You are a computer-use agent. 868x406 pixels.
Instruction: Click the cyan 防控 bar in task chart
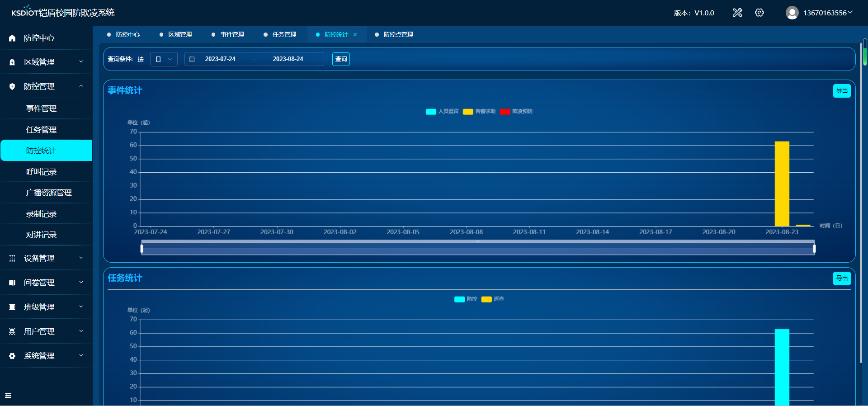(x=782, y=367)
